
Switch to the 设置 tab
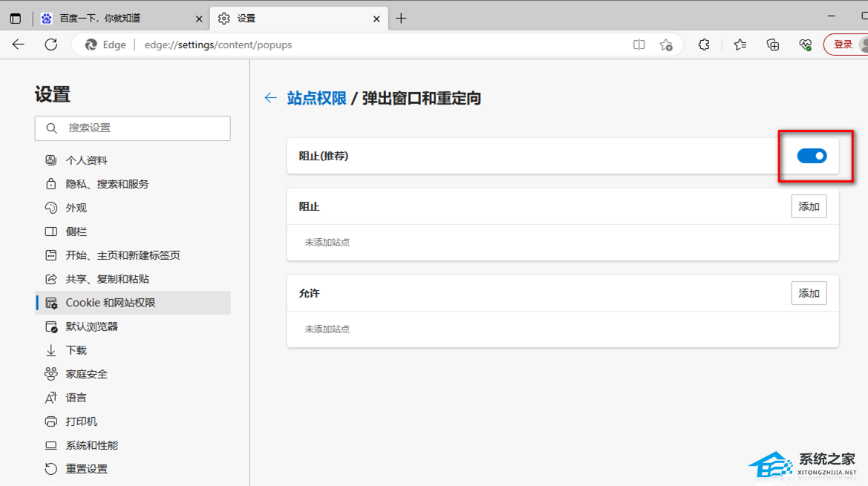click(299, 19)
